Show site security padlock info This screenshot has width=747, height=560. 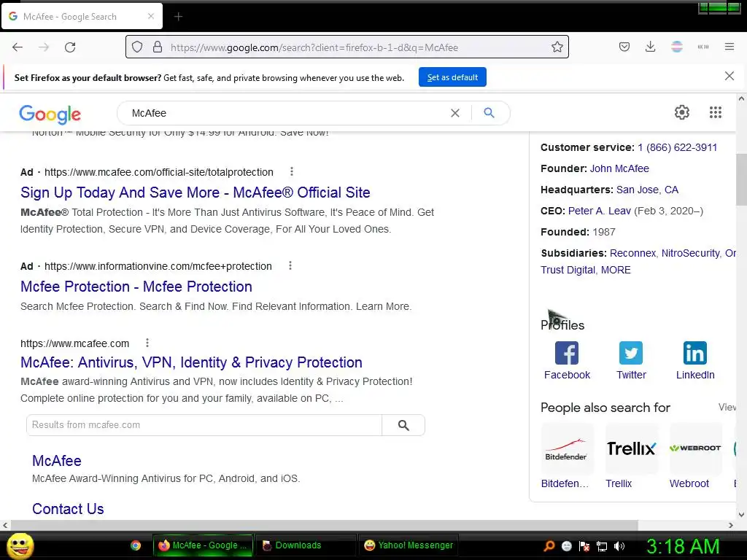tap(158, 47)
